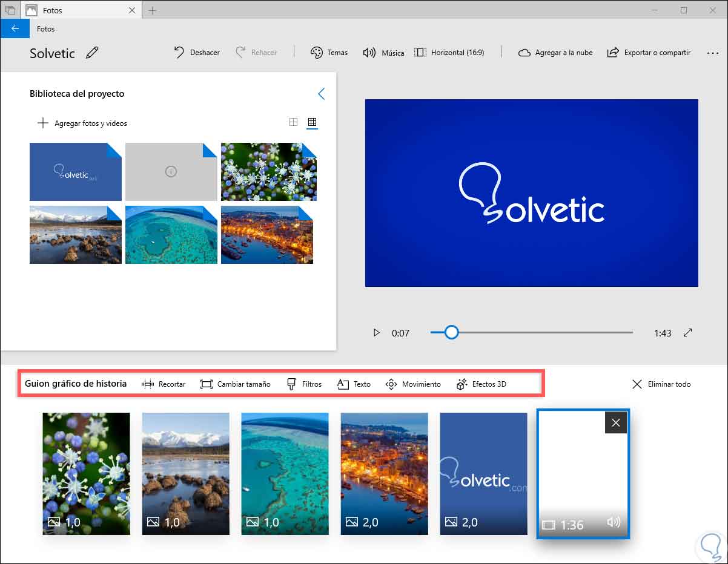Select the mountain lake storyboard clip

[x=186, y=474]
